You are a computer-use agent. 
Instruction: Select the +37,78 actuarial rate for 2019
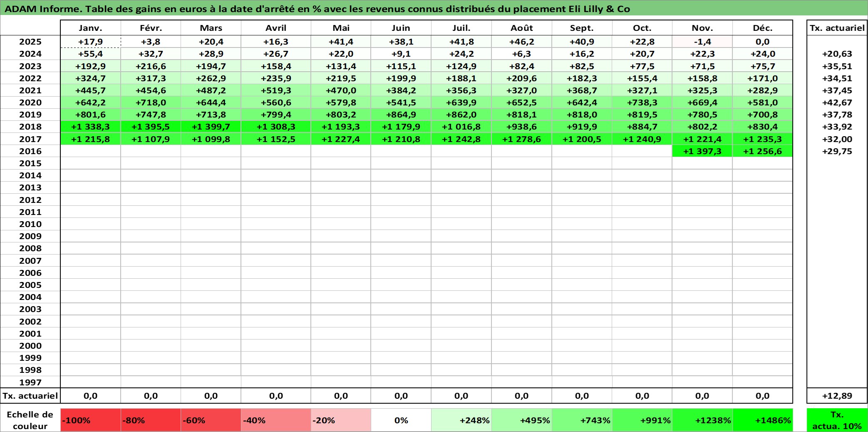click(x=837, y=115)
